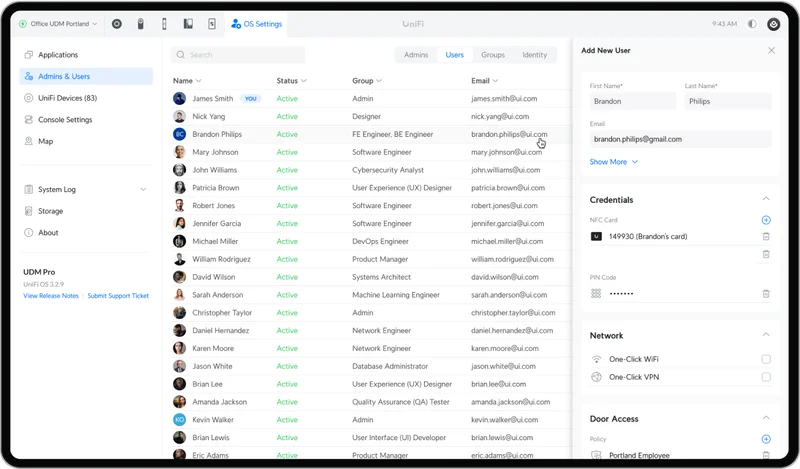Delete the Portland Employee policy
The height and width of the screenshot is (469, 800).
(766, 455)
